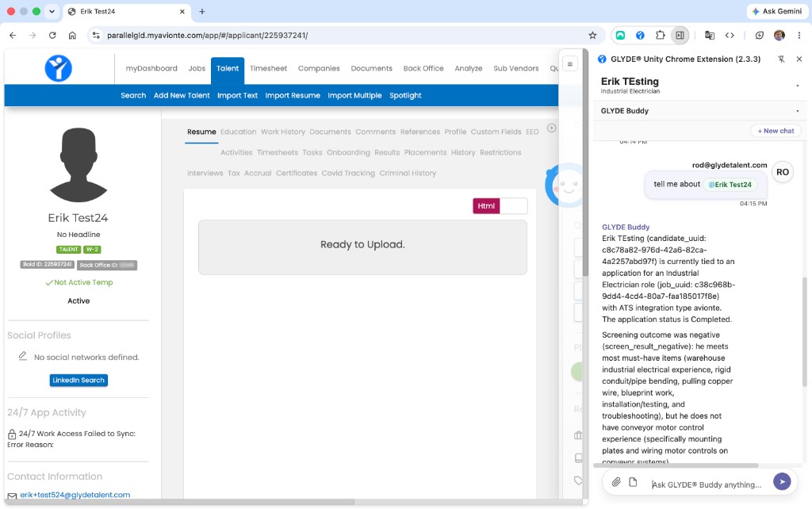
Task: Open the Back Office menu
Action: click(x=423, y=68)
